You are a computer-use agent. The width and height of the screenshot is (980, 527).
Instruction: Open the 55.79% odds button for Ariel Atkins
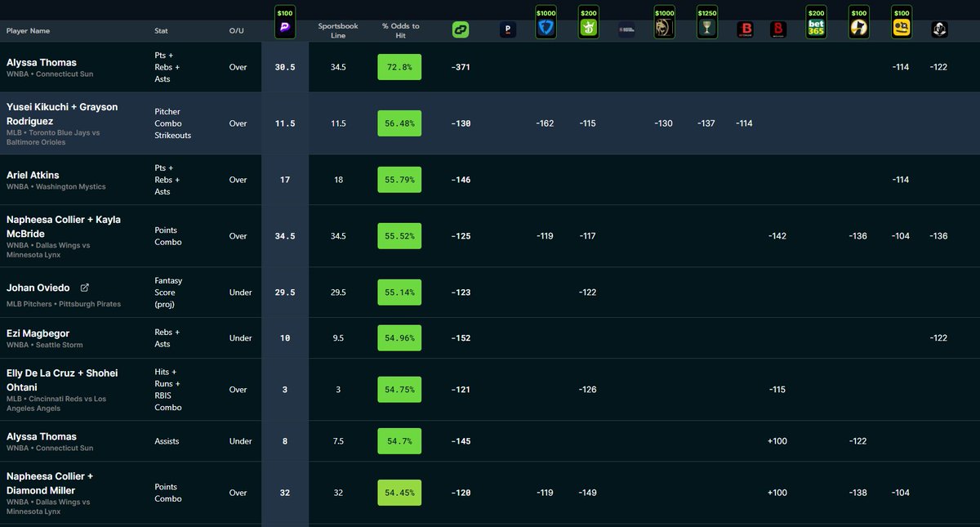pyautogui.click(x=399, y=179)
